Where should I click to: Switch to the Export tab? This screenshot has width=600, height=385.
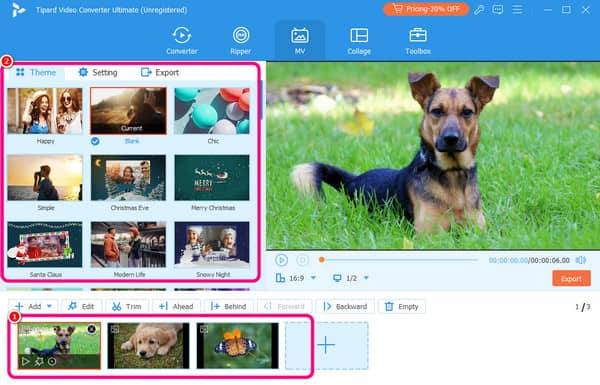(x=160, y=72)
